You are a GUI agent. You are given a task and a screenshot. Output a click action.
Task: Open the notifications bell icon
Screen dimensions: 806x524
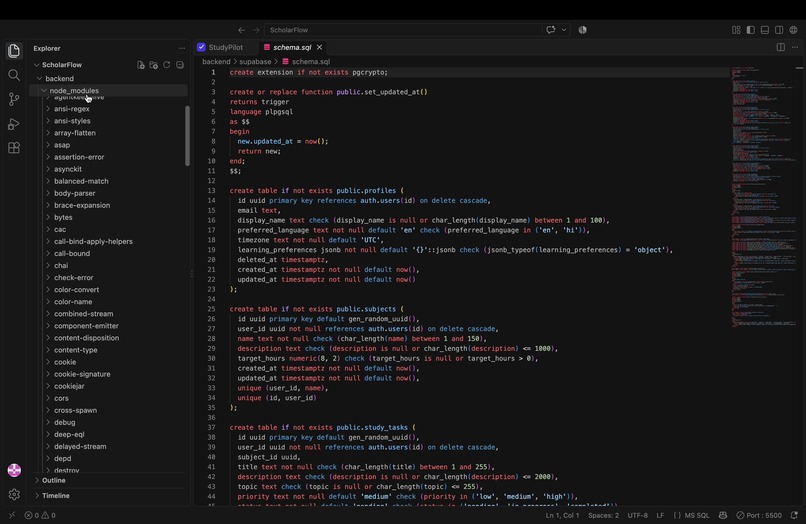click(794, 515)
